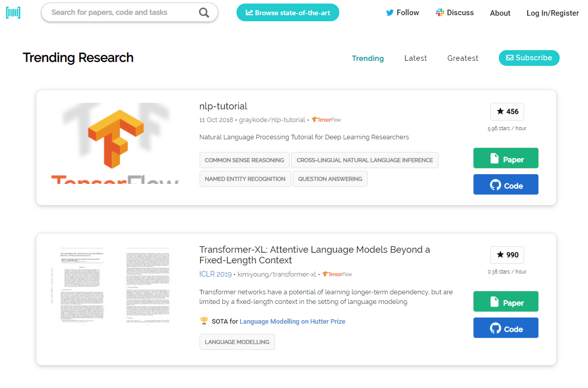Click the 11 Oct 2018 date text

216,120
